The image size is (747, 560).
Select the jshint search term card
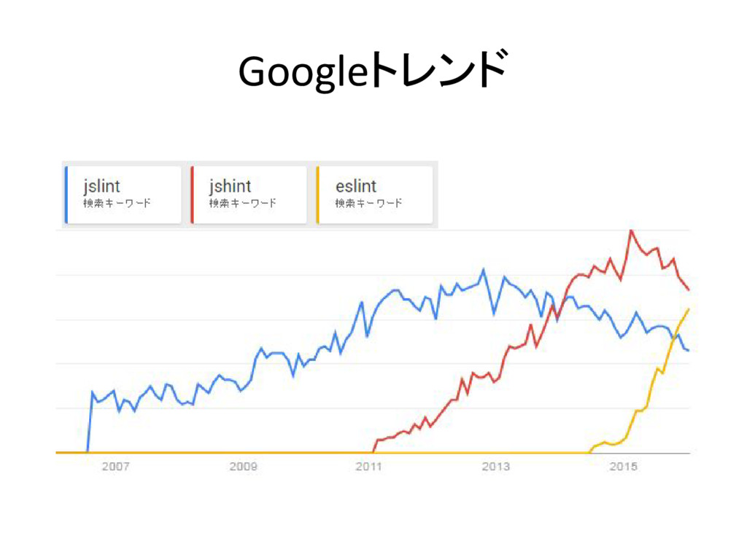[249, 195]
